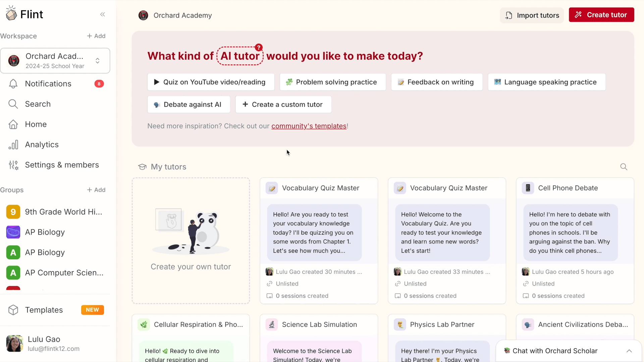Image resolution: width=644 pixels, height=362 pixels.
Task: Add a new workspace
Action: click(x=96, y=36)
